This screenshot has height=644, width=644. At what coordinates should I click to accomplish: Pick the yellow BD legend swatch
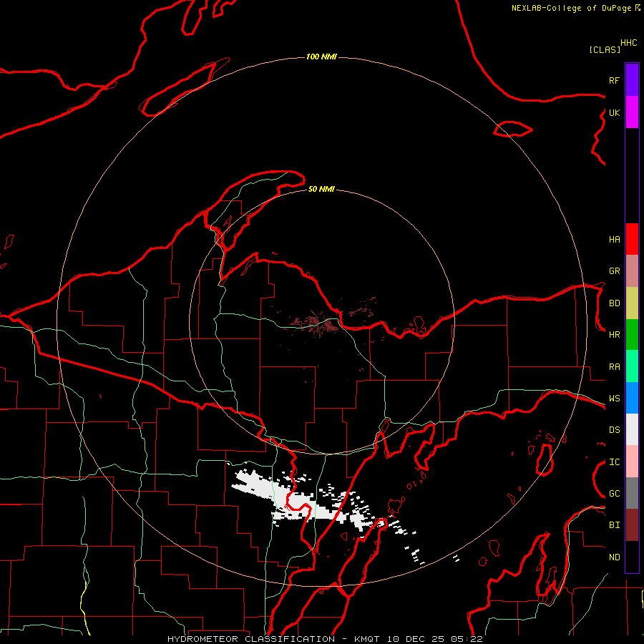pos(632,303)
